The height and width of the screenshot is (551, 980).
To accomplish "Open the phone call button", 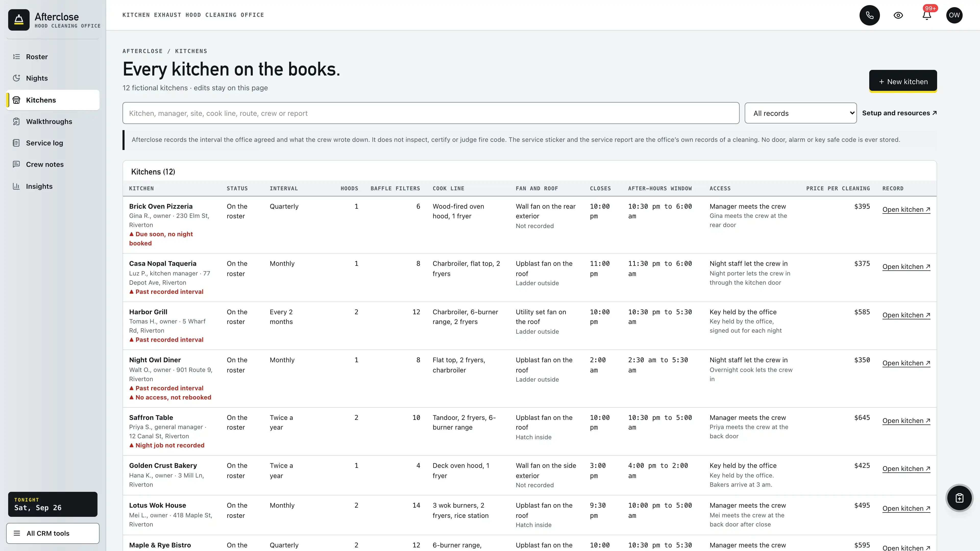I will [869, 15].
